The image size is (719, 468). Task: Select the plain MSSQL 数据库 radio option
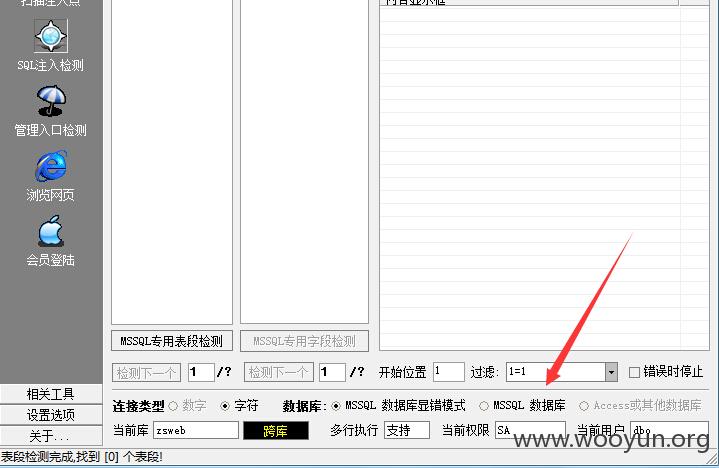click(x=484, y=406)
